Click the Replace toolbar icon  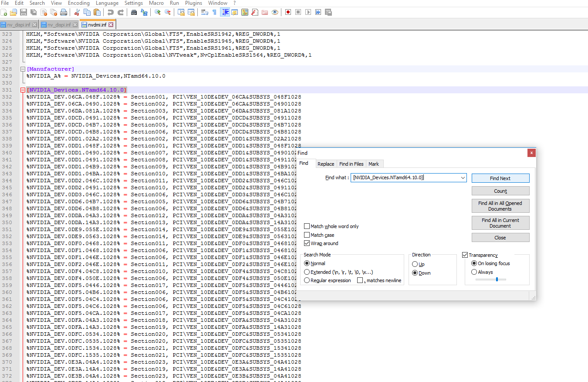tap(144, 12)
